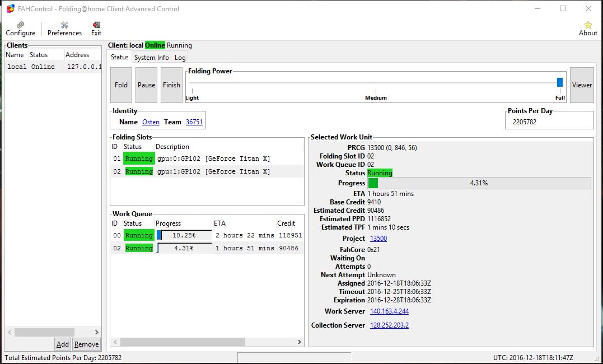Open Work Server 140.163.4.244 link
The height and width of the screenshot is (364, 603).
(x=389, y=311)
